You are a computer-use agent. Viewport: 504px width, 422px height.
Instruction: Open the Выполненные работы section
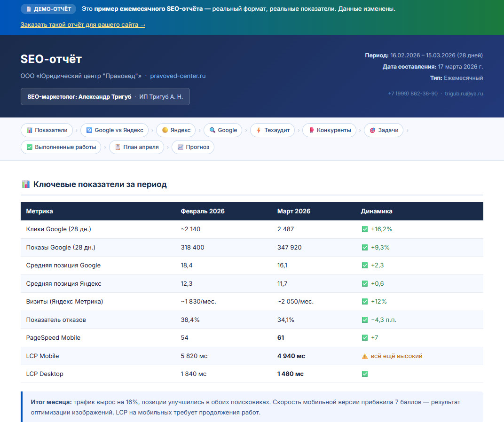pos(61,147)
